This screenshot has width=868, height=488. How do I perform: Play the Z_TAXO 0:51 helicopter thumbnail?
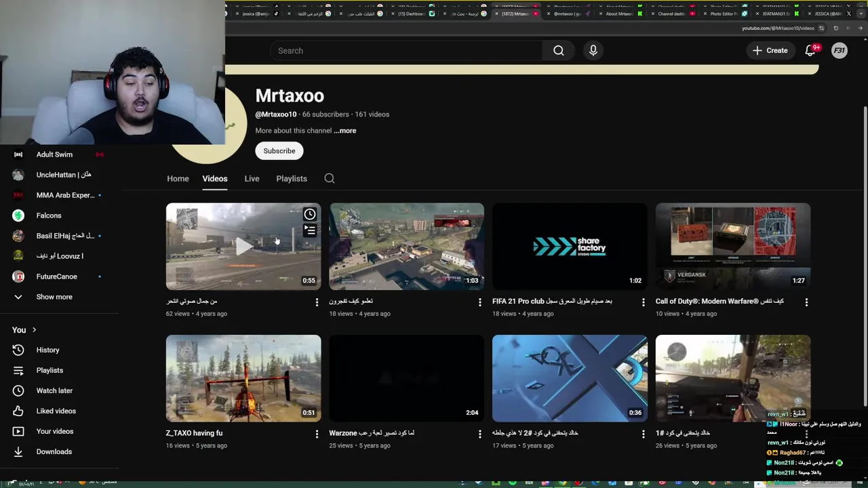point(243,378)
